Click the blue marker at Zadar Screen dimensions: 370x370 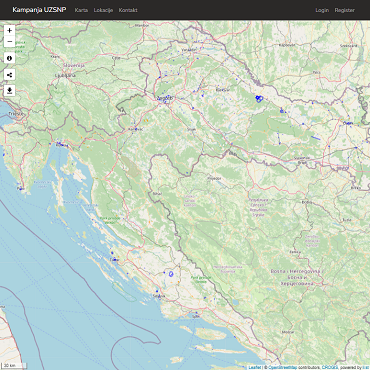tap(114, 259)
